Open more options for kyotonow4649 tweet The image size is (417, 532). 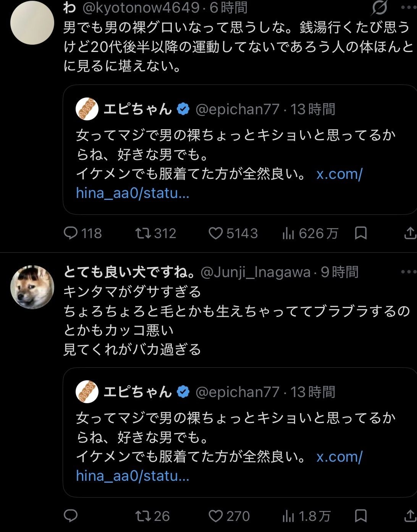click(409, 8)
